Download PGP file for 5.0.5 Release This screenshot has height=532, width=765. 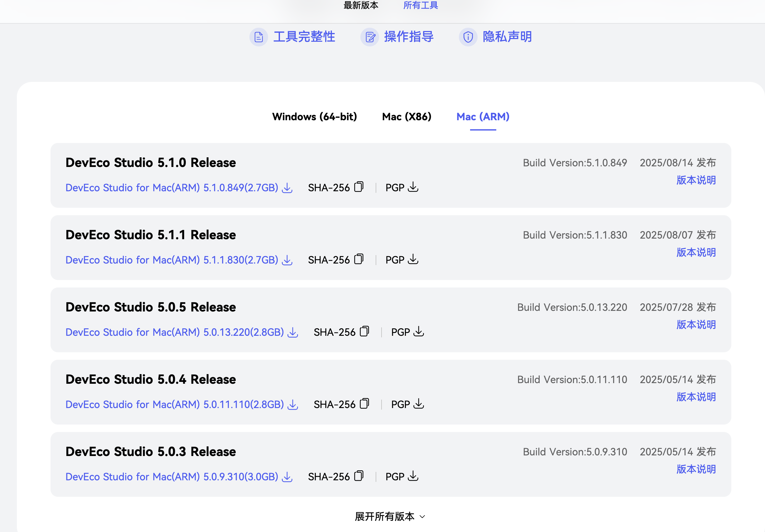click(419, 332)
